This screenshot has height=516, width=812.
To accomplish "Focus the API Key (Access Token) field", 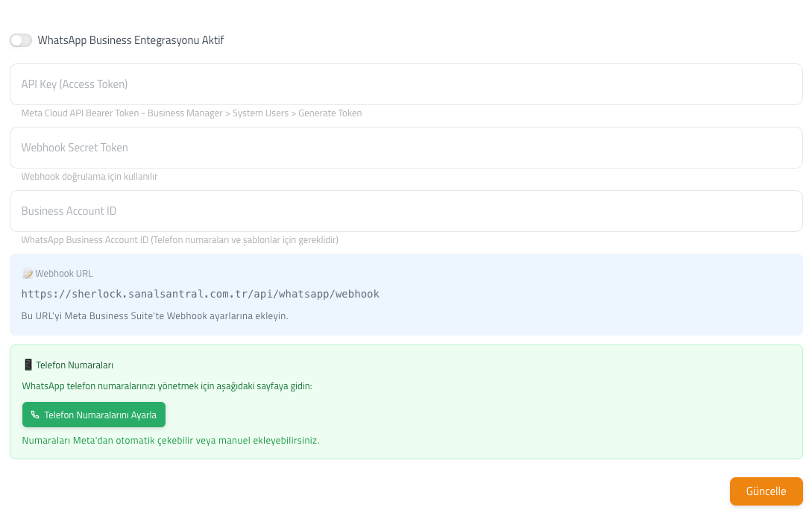I will tap(406, 84).
